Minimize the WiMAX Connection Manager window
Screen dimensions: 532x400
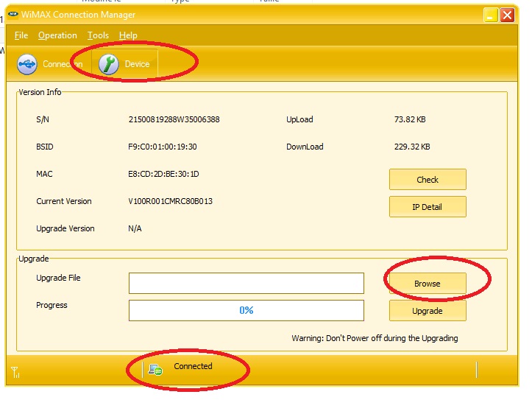(x=490, y=15)
